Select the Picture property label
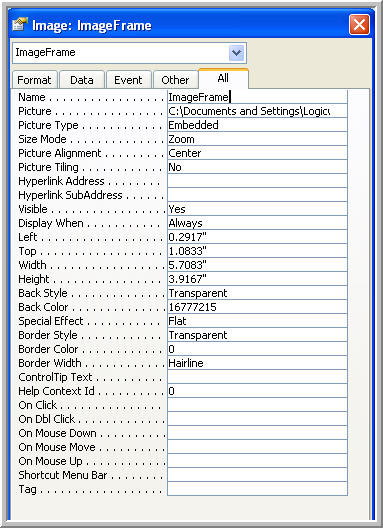383x528 pixels. [35, 111]
